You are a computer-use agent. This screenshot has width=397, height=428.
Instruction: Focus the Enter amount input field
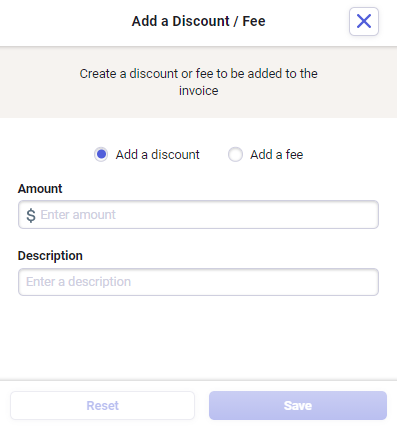pyautogui.click(x=198, y=215)
